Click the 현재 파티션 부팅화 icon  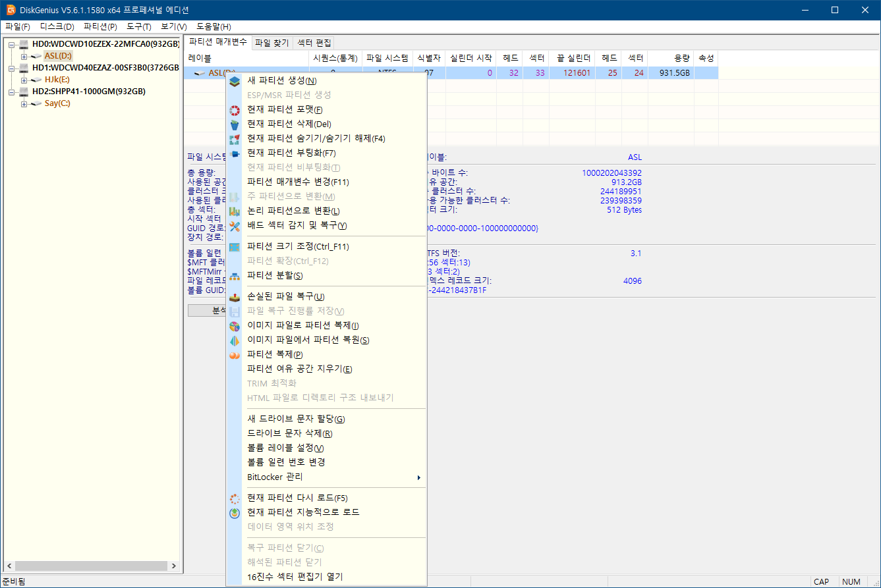click(235, 153)
